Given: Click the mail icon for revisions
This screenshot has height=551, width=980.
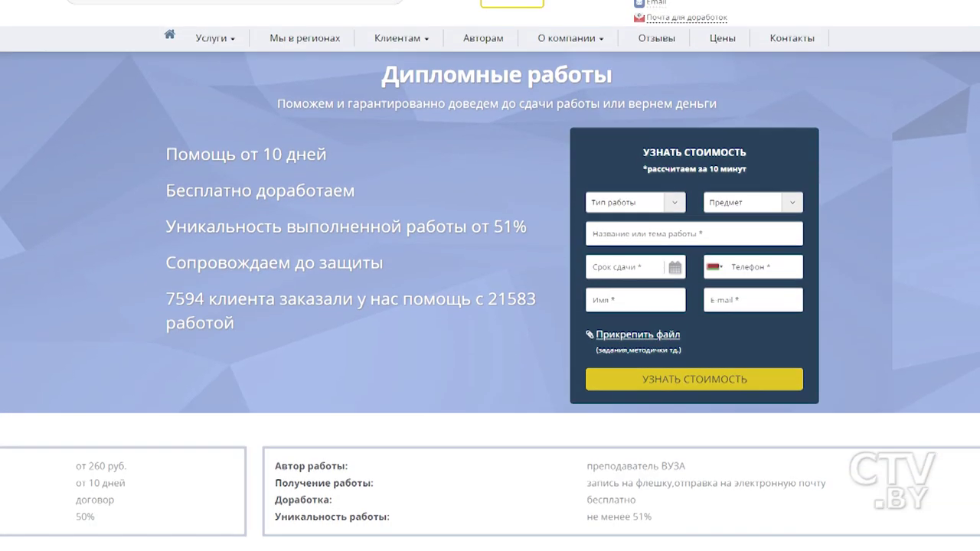Looking at the screenshot, I should 639,18.
